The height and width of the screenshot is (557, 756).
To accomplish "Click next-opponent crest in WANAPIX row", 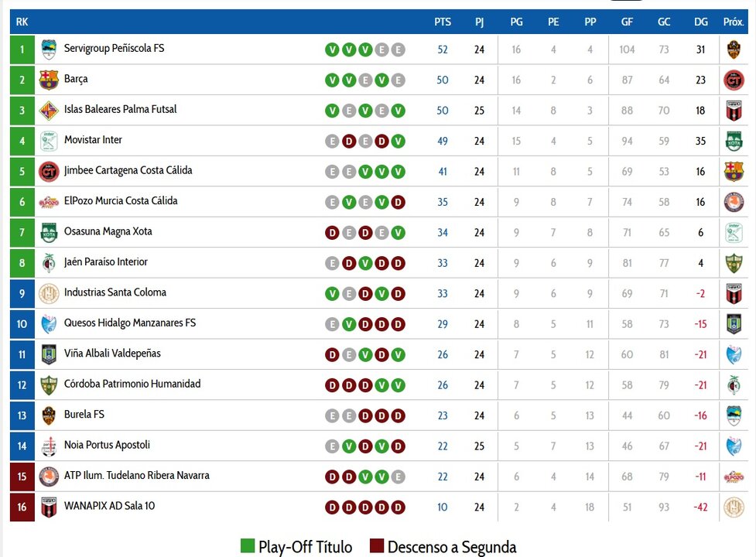I will 734,507.
